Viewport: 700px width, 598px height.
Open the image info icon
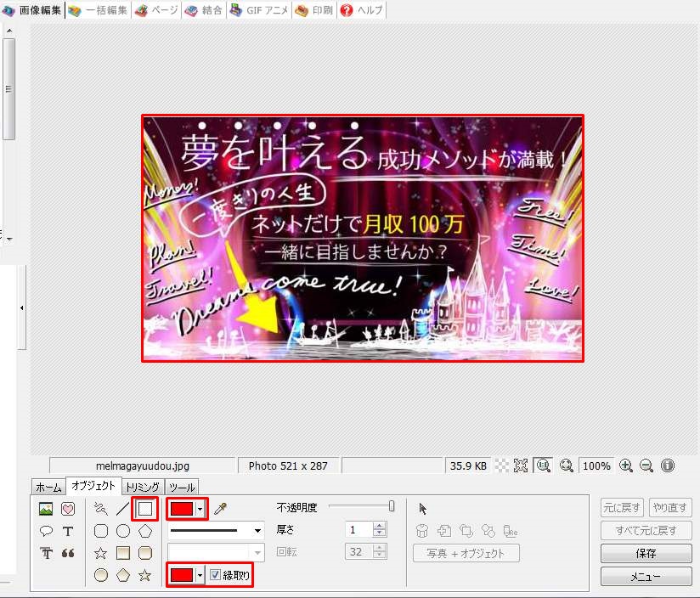coord(668,465)
